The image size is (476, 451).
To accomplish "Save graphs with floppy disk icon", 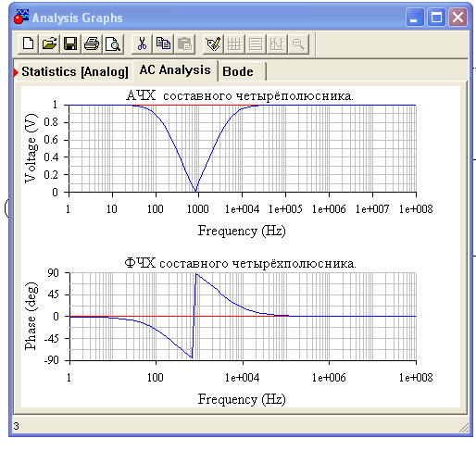I will 70,44.
